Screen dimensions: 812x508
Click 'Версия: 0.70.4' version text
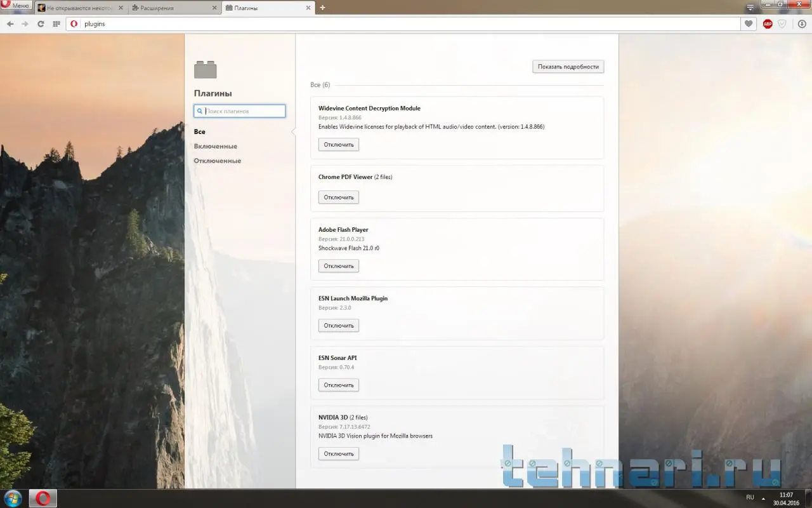pyautogui.click(x=336, y=368)
